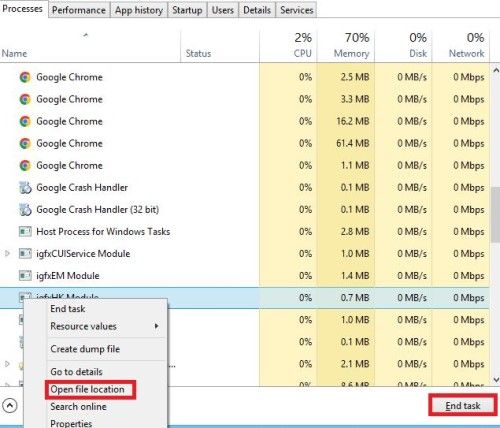
Task: Select the Google Chrome row using 16.2 MB
Action: point(245,121)
